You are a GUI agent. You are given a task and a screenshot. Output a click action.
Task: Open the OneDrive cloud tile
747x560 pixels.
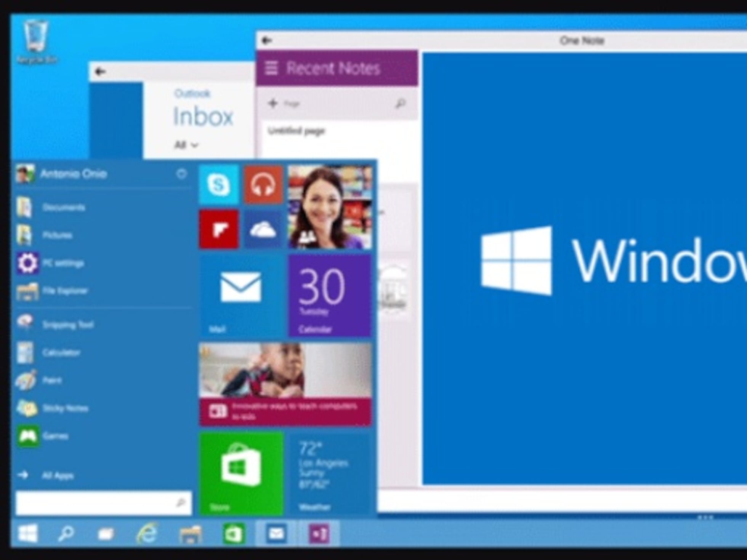(263, 229)
